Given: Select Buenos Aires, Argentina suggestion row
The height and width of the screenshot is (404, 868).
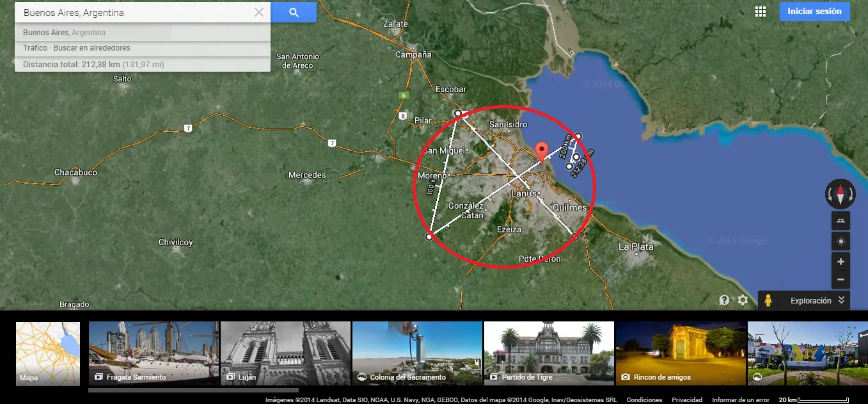Looking at the screenshot, I should click(142, 33).
